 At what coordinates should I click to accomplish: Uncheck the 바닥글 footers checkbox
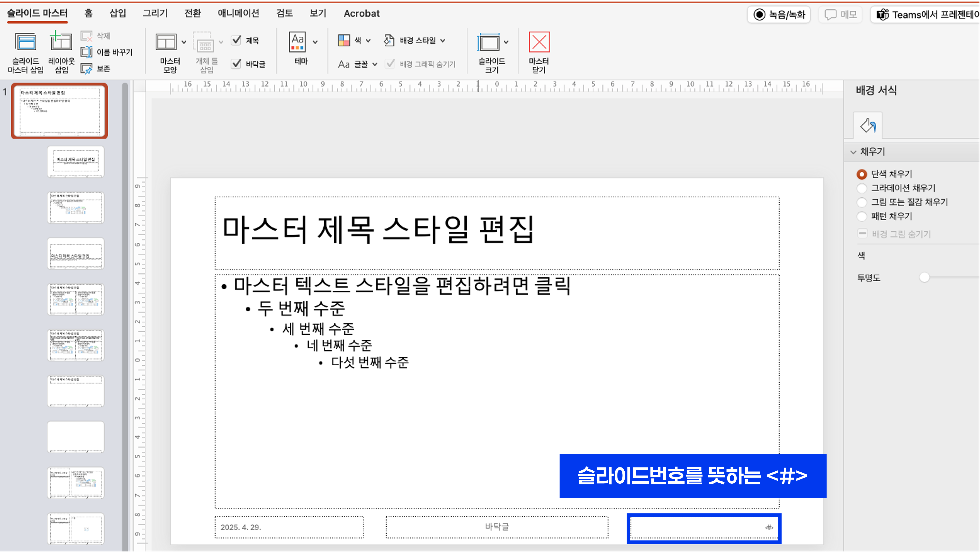coord(236,64)
